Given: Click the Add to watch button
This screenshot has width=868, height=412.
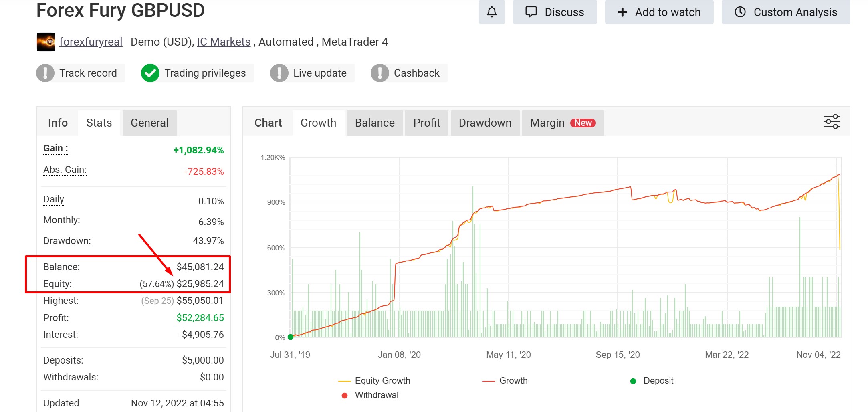Looking at the screenshot, I should 659,12.
